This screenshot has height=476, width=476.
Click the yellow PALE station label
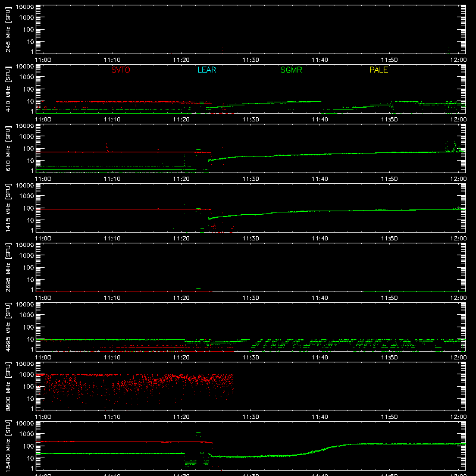pyautogui.click(x=378, y=70)
